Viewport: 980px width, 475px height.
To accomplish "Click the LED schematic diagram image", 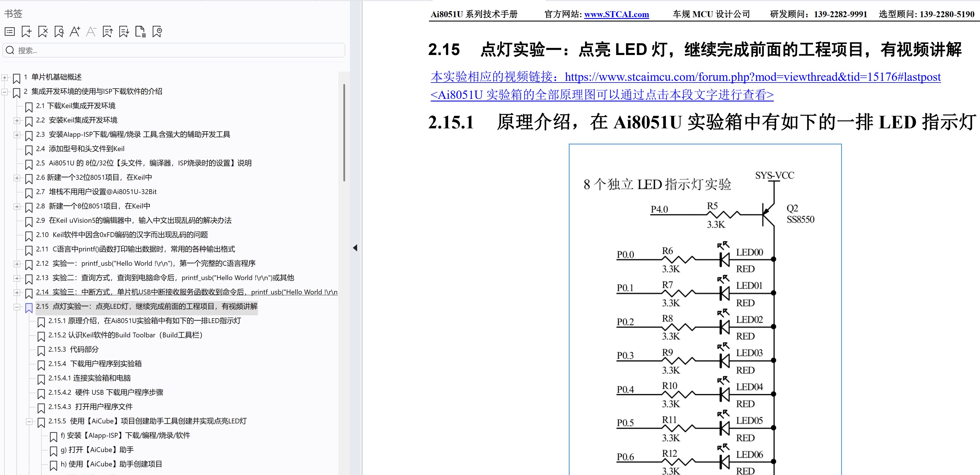I will 705,309.
